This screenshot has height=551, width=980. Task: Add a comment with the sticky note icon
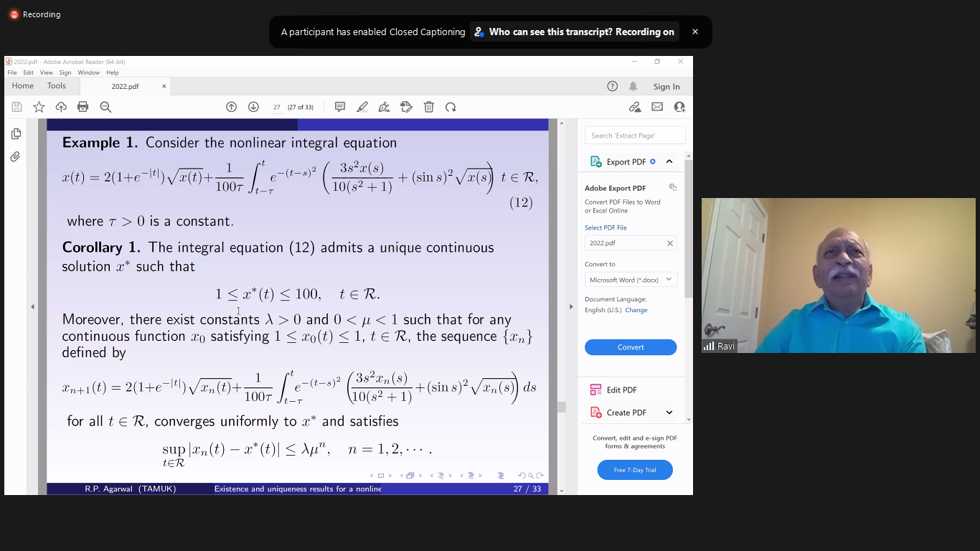click(x=340, y=107)
